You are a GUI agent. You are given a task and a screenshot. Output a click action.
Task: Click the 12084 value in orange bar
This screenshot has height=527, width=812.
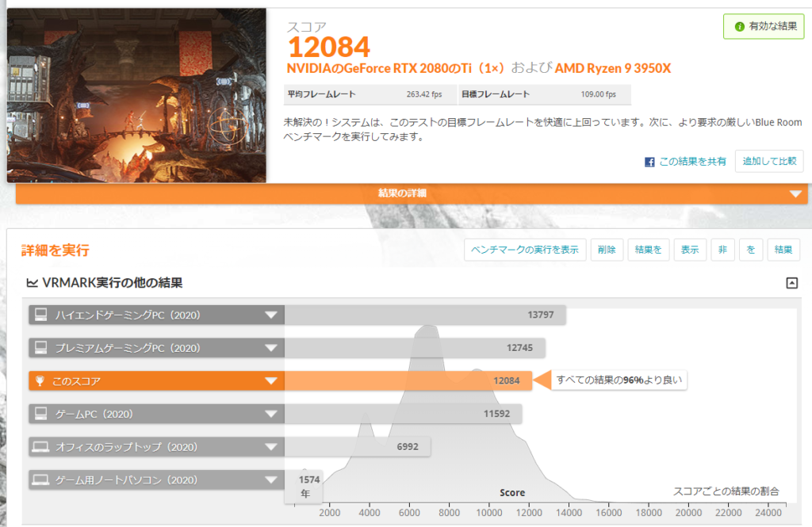[x=507, y=381]
